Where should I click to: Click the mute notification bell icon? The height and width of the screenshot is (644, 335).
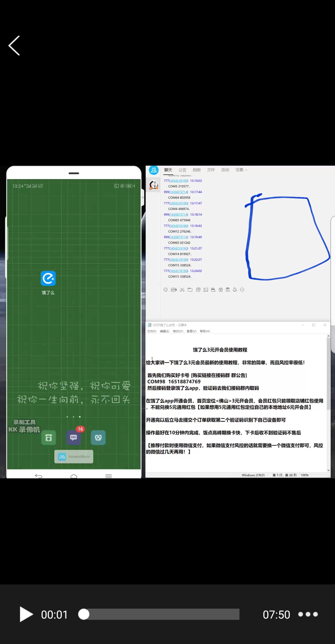[235, 290]
